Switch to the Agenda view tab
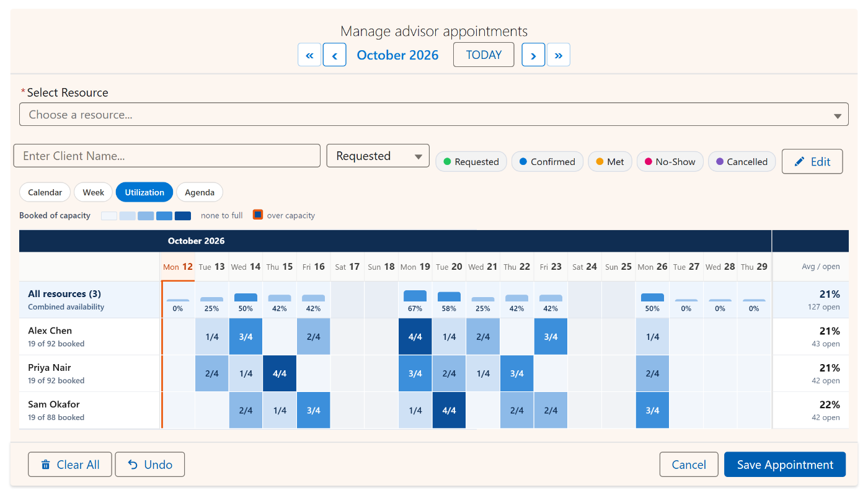The width and height of the screenshot is (868, 490). tap(200, 192)
